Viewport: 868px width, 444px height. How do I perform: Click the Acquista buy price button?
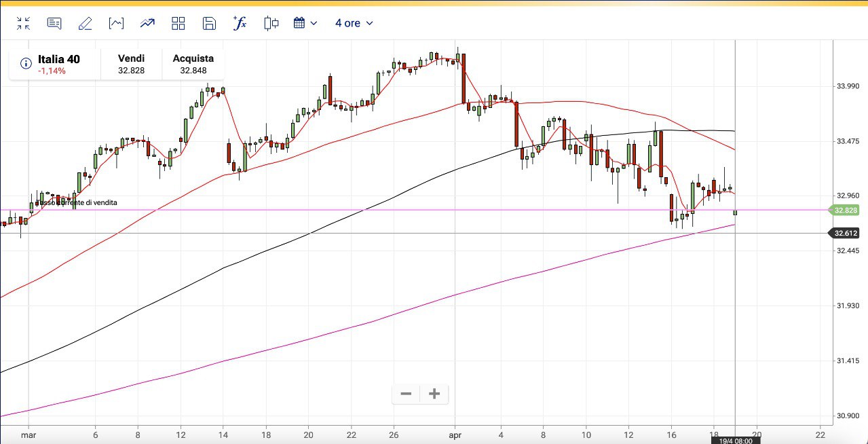coord(193,64)
